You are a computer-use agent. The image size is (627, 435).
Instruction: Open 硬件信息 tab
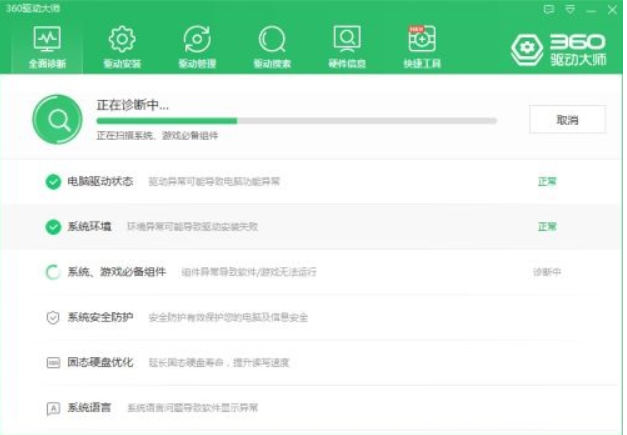(347, 47)
